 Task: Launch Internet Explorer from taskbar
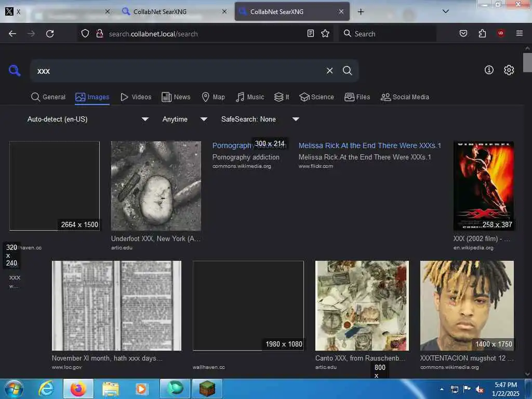[46, 389]
